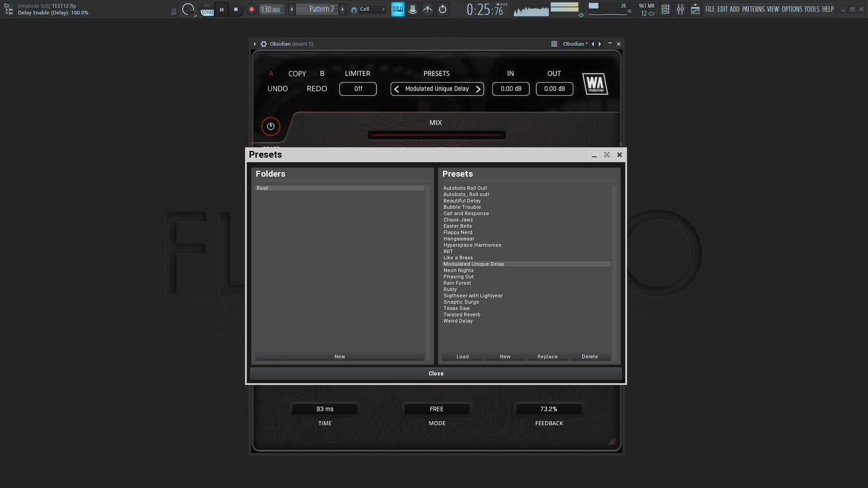The width and height of the screenshot is (868, 488).
Task: Go to next preset using right chevron
Action: (478, 89)
